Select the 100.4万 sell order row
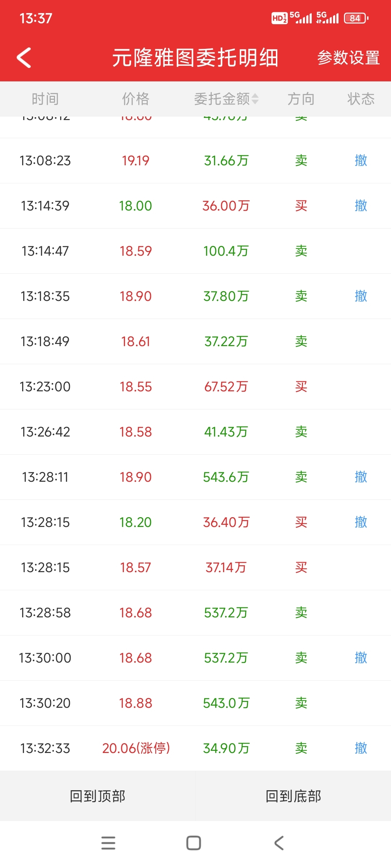391x868 pixels. tap(195, 251)
